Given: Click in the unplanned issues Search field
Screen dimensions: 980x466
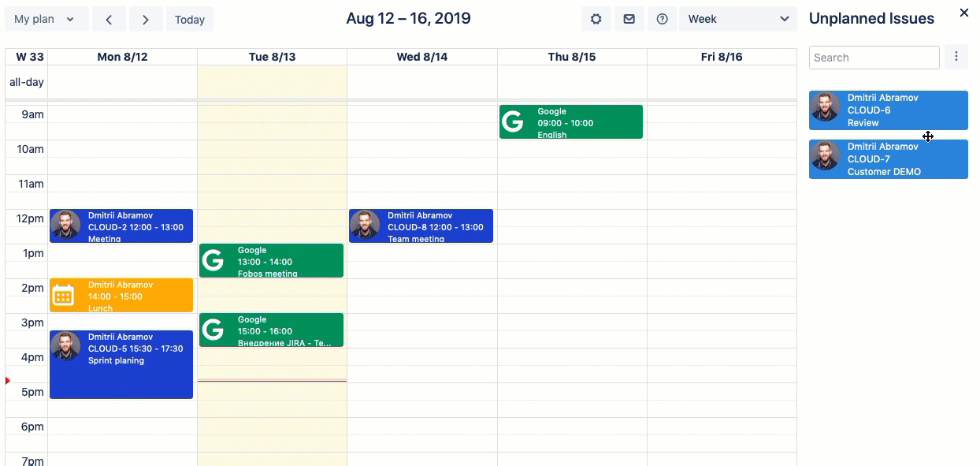Looking at the screenshot, I should click(874, 58).
